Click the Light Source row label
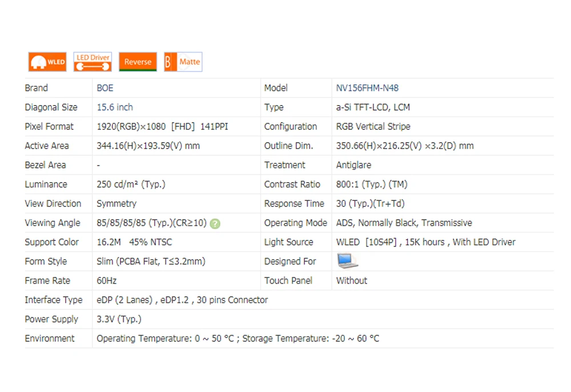 (x=289, y=243)
